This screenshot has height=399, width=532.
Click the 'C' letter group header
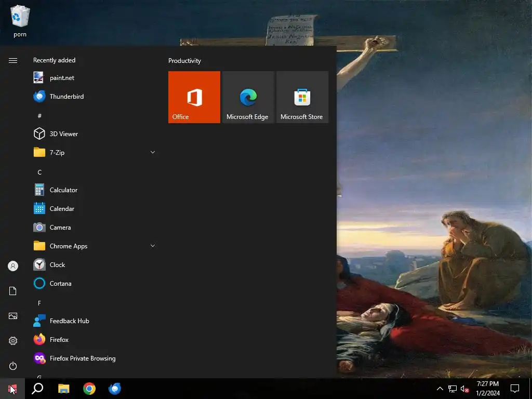pyautogui.click(x=39, y=172)
